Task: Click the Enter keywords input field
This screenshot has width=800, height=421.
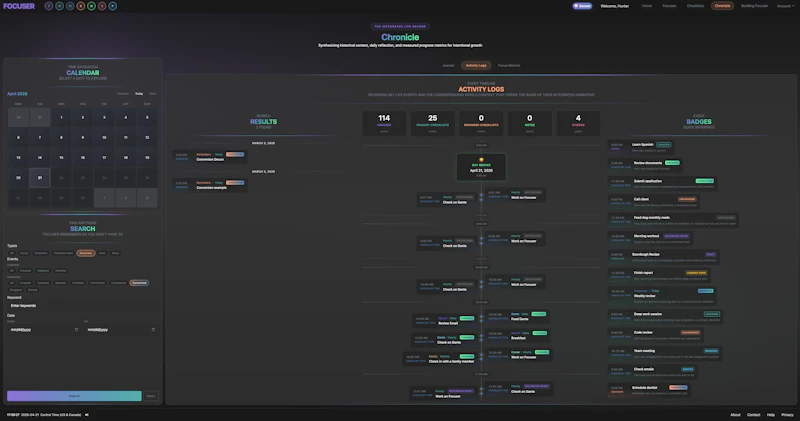Action: [x=82, y=306]
